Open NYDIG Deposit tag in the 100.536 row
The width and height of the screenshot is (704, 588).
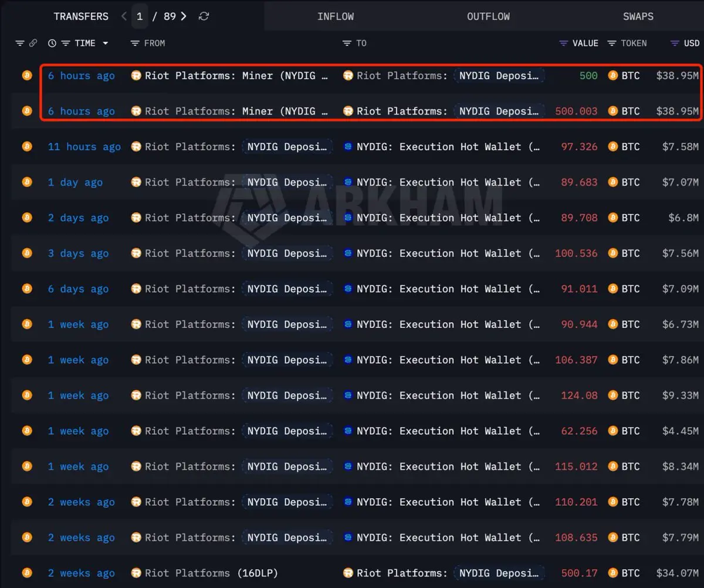point(287,253)
